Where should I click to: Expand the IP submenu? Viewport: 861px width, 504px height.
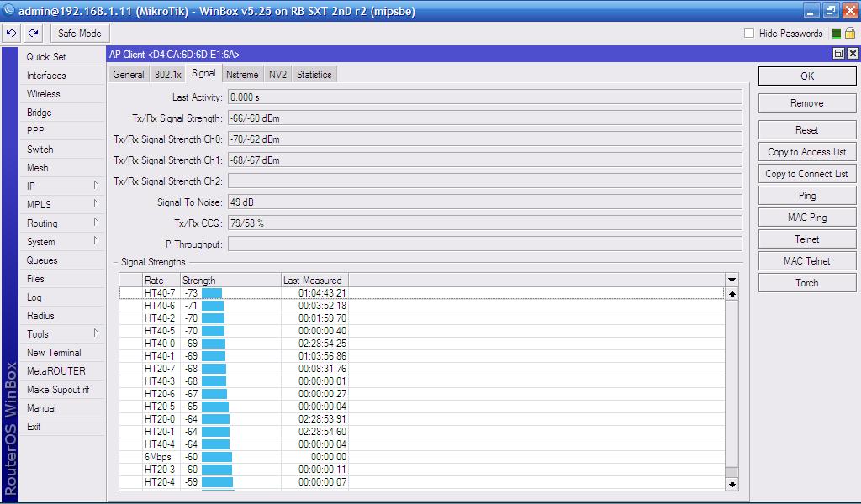(96, 186)
